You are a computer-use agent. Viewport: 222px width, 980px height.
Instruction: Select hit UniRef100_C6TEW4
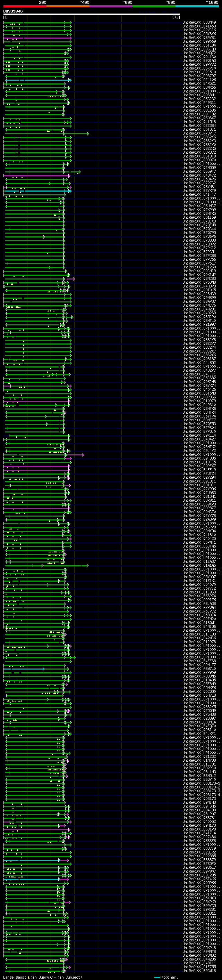[x=199, y=45]
